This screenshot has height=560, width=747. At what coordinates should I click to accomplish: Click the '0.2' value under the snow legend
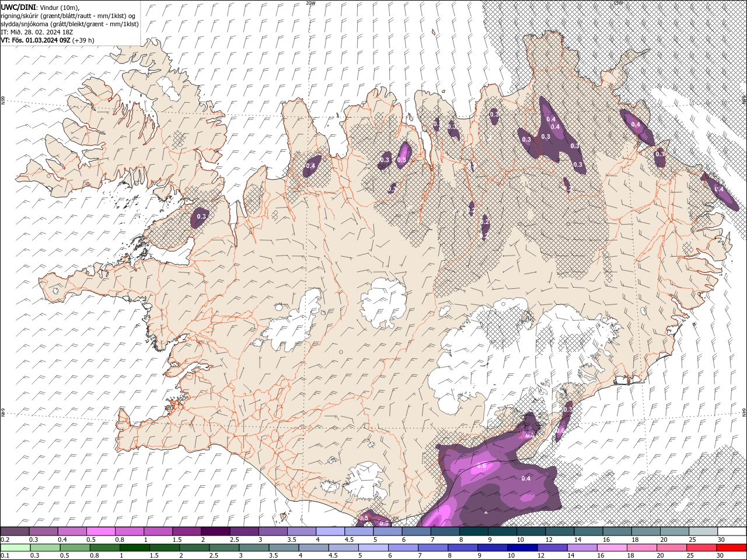5,540
